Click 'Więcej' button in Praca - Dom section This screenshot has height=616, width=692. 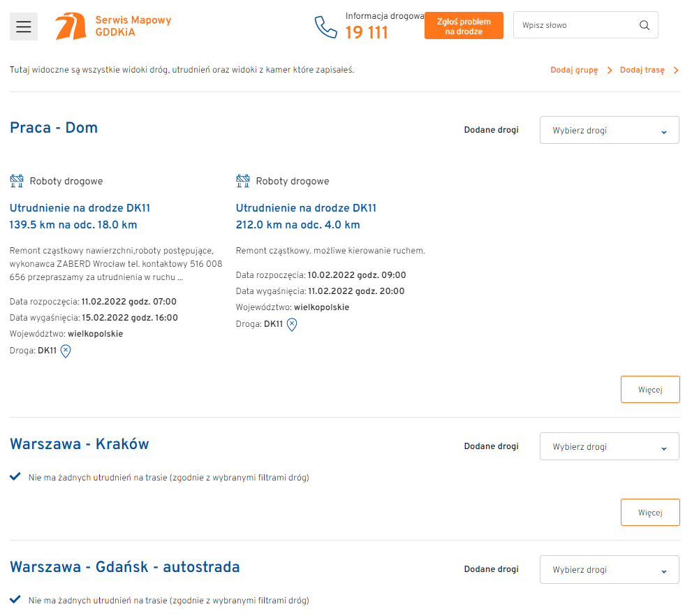click(649, 390)
